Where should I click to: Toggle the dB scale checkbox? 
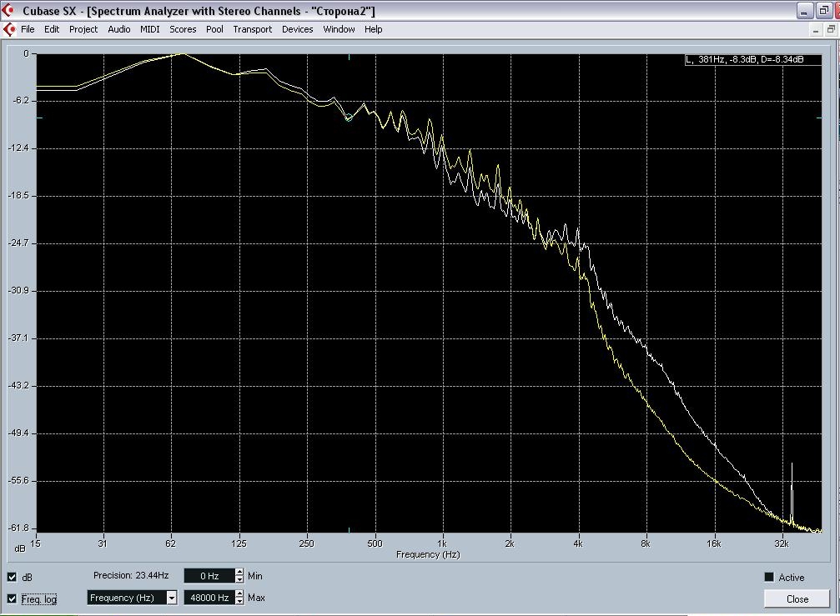point(13,577)
